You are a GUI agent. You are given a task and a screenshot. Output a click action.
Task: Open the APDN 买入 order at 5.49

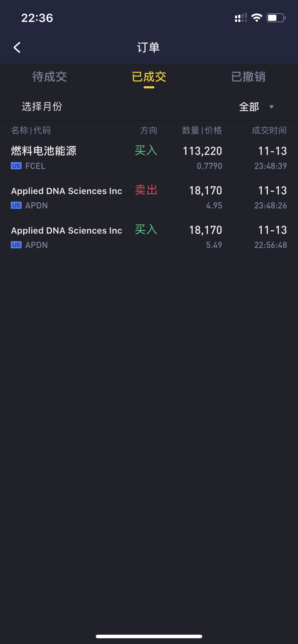[149, 237]
